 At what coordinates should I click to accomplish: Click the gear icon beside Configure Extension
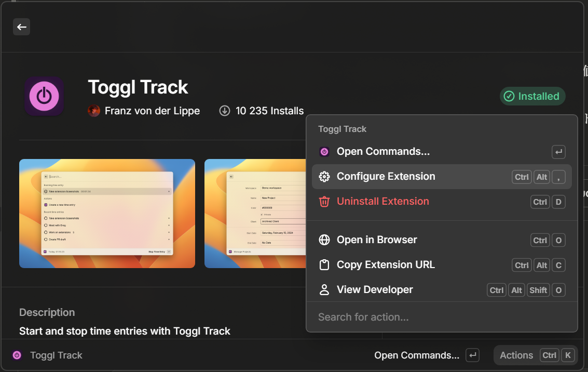click(324, 176)
